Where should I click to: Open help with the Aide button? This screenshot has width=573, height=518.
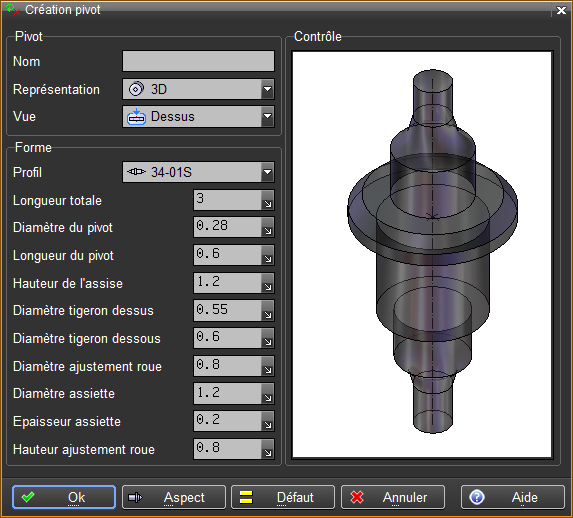click(x=513, y=497)
